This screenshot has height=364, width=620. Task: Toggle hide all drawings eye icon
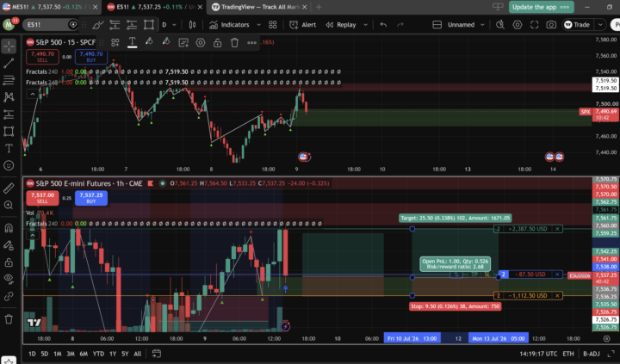(x=9, y=279)
